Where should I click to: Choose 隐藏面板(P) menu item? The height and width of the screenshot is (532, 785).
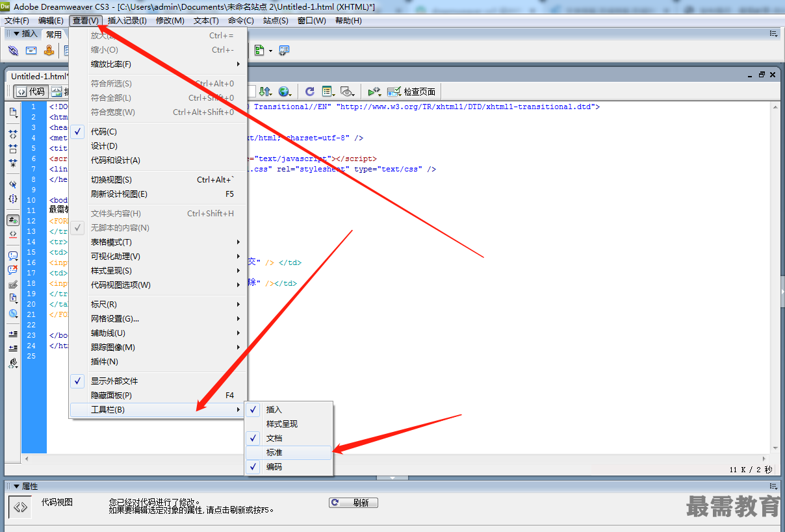(158, 395)
